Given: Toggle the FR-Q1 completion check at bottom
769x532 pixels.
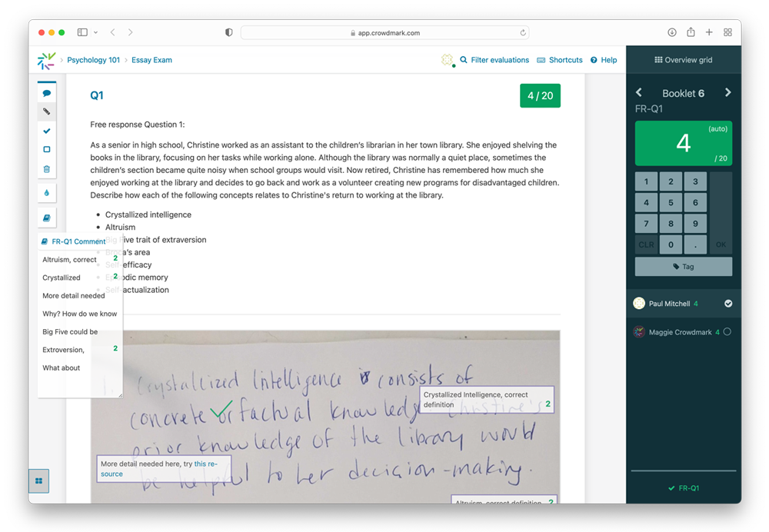Looking at the screenshot, I should pyautogui.click(x=683, y=487).
